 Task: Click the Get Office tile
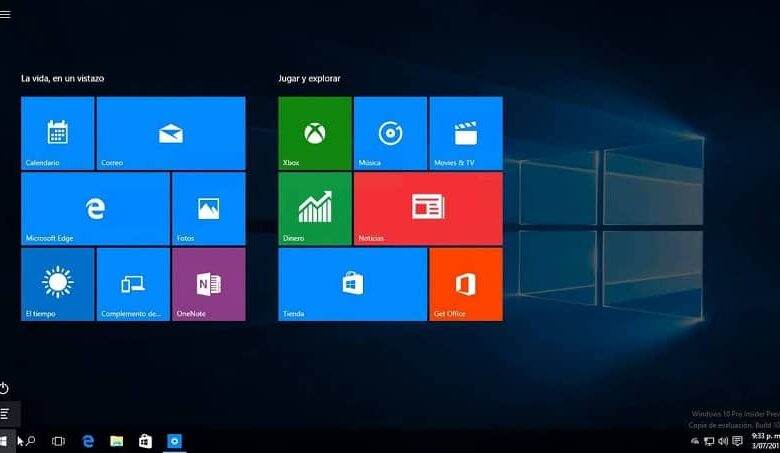466,284
